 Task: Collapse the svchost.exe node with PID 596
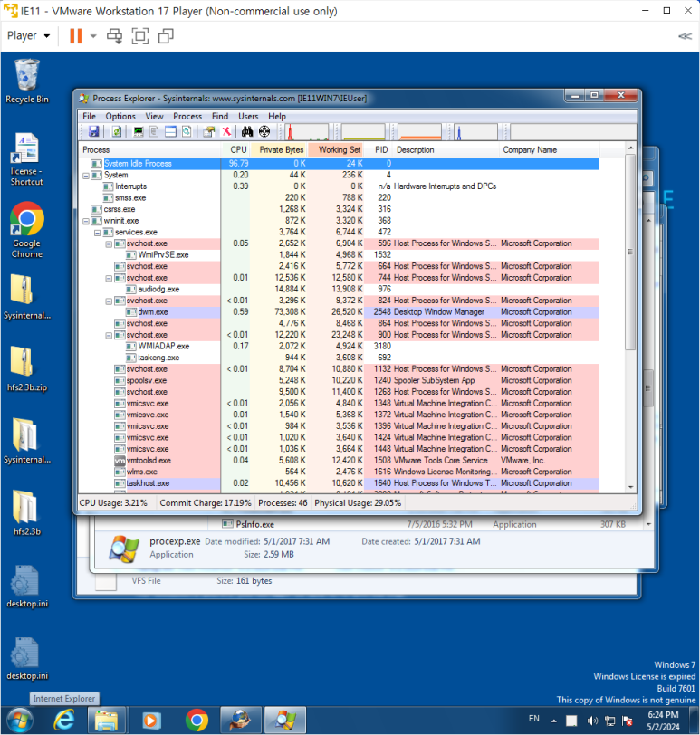(109, 243)
